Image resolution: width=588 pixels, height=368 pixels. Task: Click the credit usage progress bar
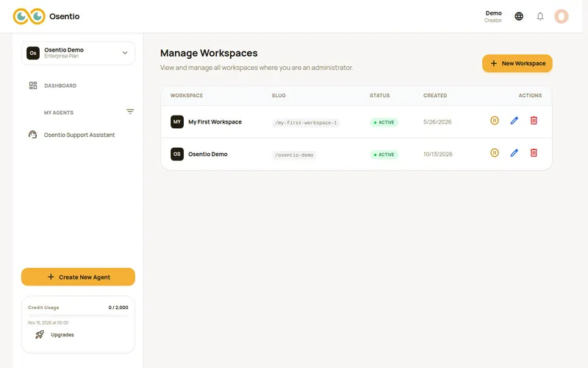[78, 316]
